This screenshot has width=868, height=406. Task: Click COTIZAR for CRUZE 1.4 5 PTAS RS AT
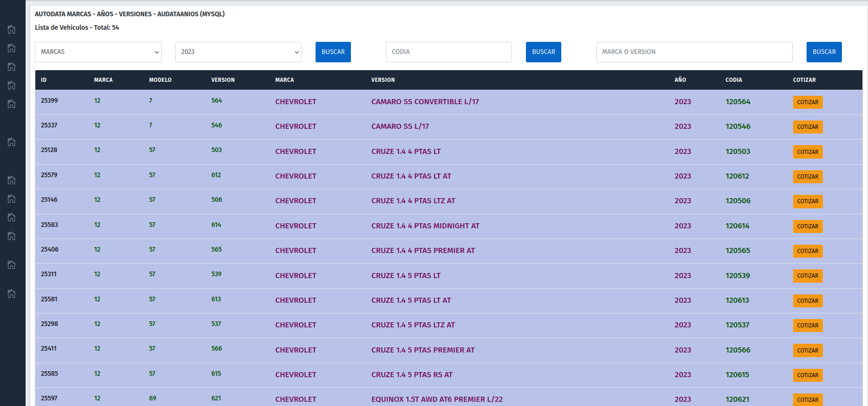click(807, 375)
